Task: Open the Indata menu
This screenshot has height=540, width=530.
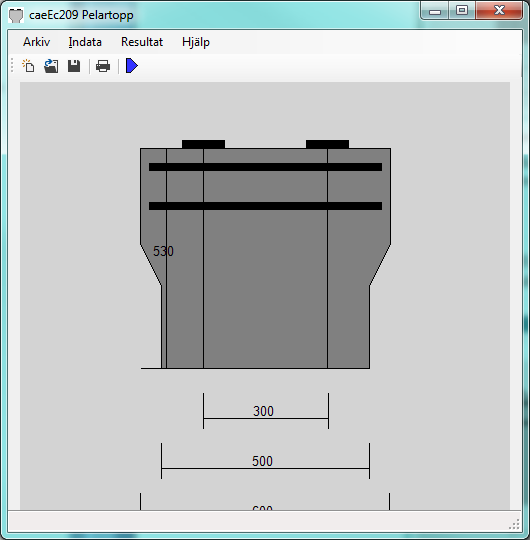Action: (x=85, y=42)
